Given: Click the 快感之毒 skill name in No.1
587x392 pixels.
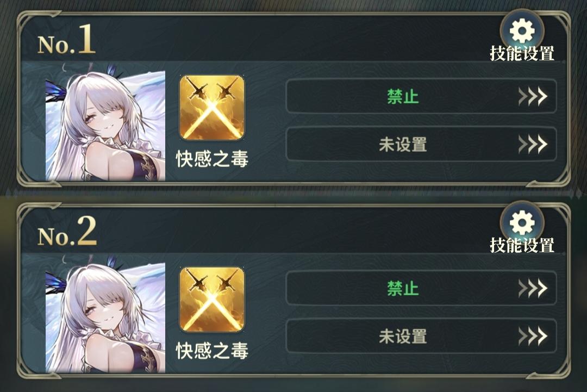Looking at the screenshot, I should coord(213,159).
